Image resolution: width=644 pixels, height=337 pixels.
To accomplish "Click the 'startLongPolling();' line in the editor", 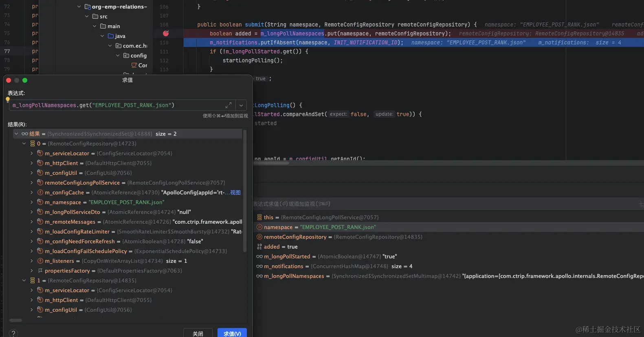I will pyautogui.click(x=253, y=60).
